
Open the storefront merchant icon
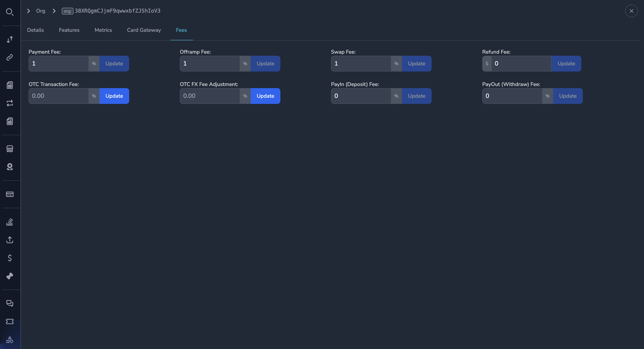10,149
